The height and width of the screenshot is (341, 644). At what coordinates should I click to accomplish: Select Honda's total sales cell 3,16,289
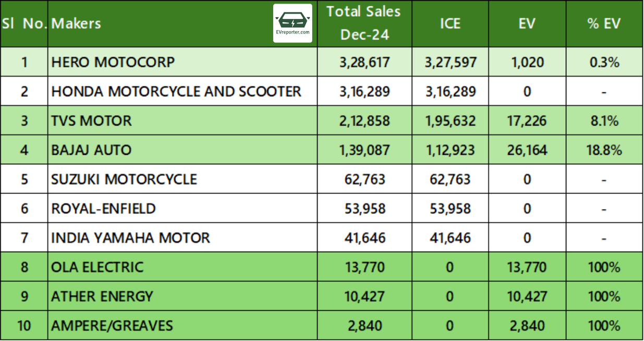tap(364, 91)
